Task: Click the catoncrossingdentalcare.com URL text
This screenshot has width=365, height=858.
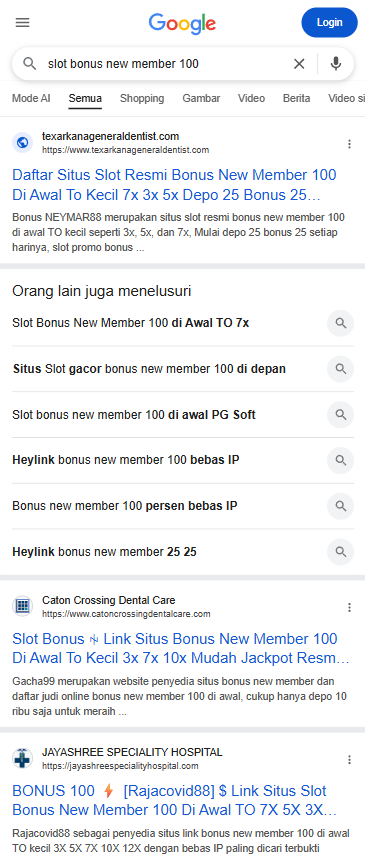Action: click(126, 614)
